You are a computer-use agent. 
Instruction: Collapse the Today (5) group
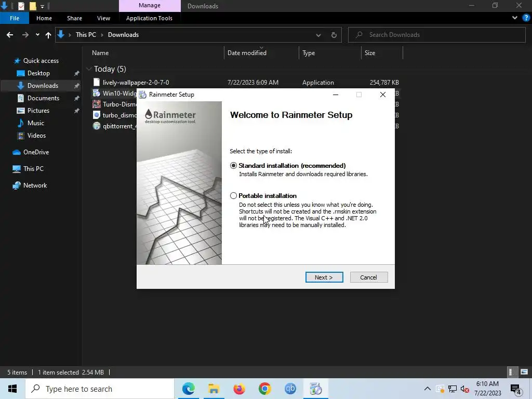pyautogui.click(x=89, y=69)
